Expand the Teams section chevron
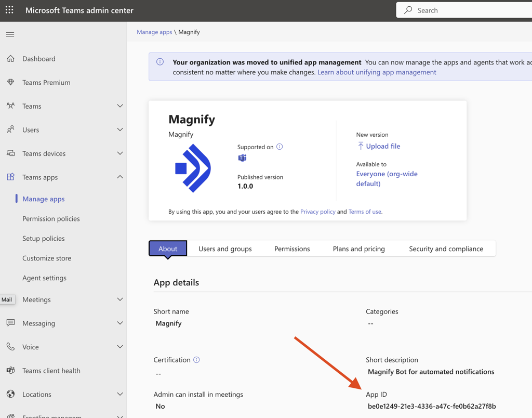The image size is (532, 418). coord(120,106)
